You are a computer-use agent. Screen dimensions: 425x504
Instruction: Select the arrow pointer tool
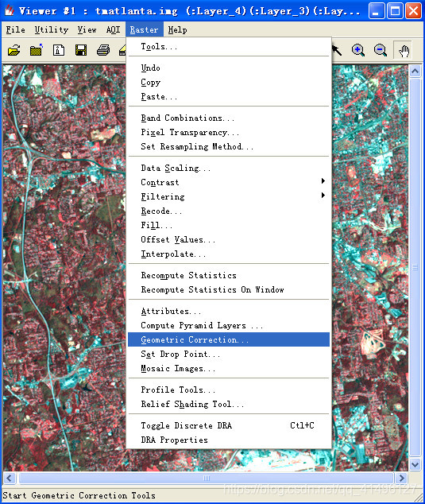(x=337, y=50)
